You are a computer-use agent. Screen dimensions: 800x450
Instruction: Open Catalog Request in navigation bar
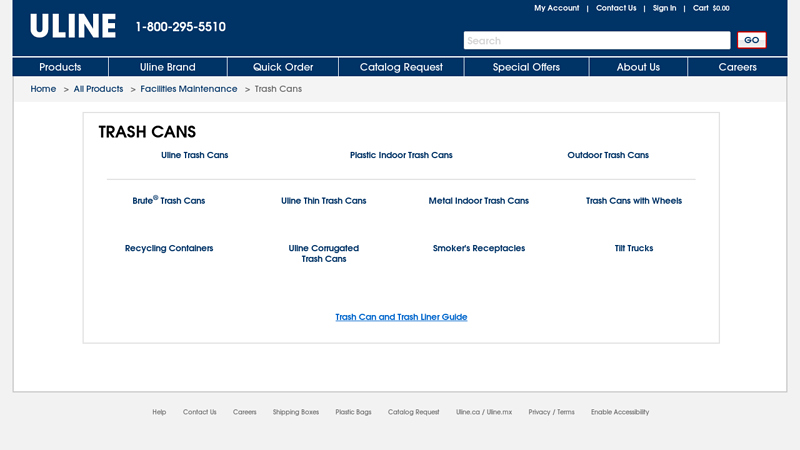click(401, 67)
